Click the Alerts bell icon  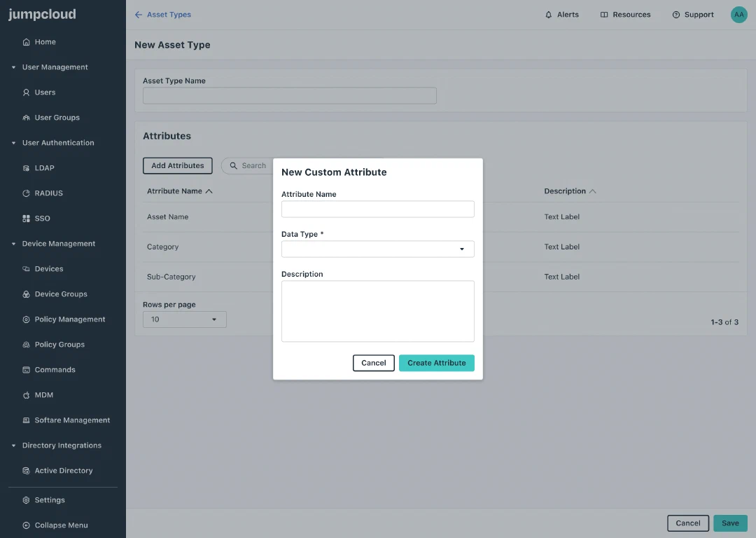549,15
